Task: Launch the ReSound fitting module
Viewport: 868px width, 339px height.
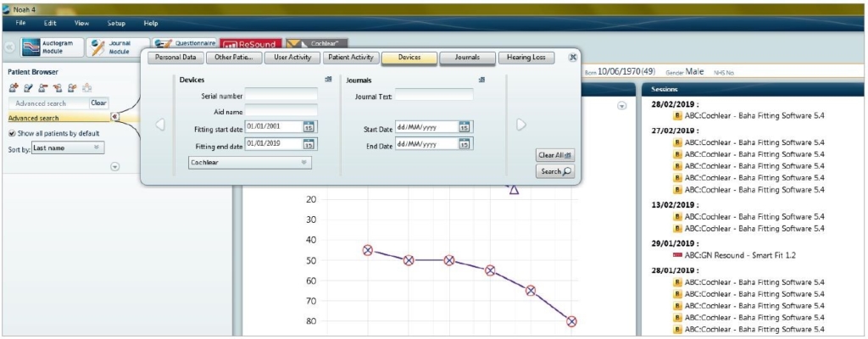Action: point(251,44)
